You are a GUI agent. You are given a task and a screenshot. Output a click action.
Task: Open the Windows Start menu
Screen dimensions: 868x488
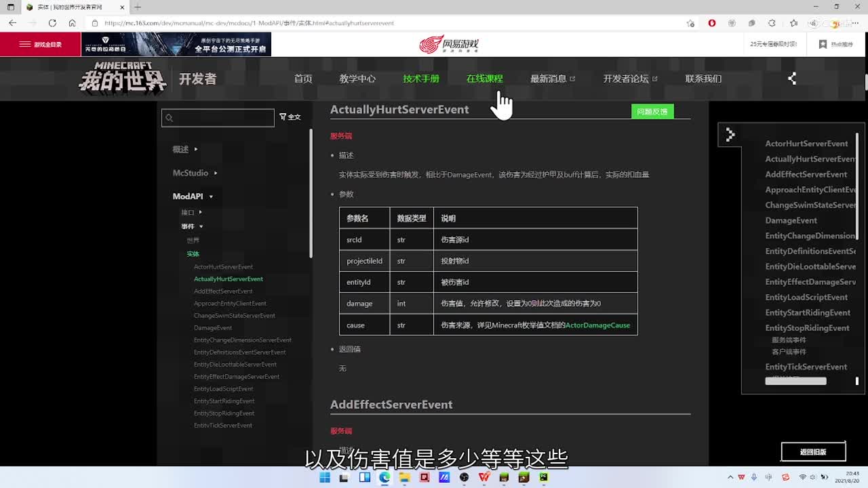(x=325, y=478)
